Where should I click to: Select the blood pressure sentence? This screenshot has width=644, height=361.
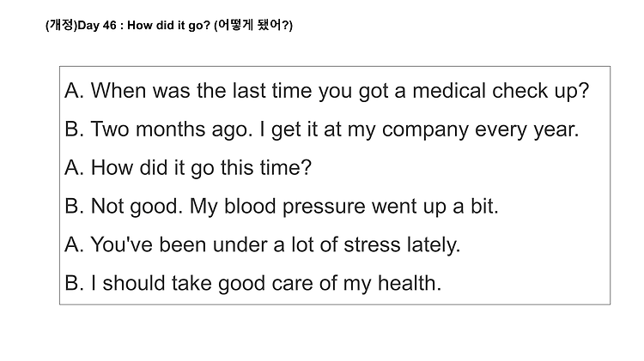tap(282, 207)
